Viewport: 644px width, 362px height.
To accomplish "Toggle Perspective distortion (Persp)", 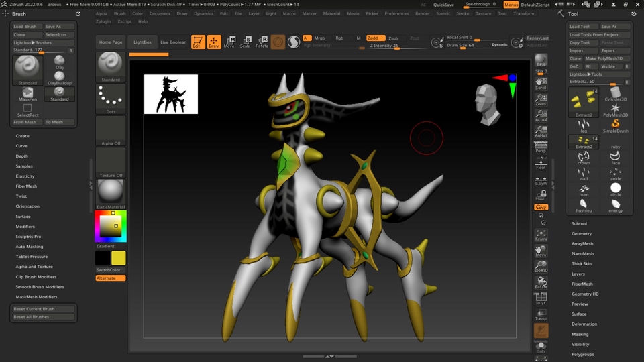I will (541, 147).
